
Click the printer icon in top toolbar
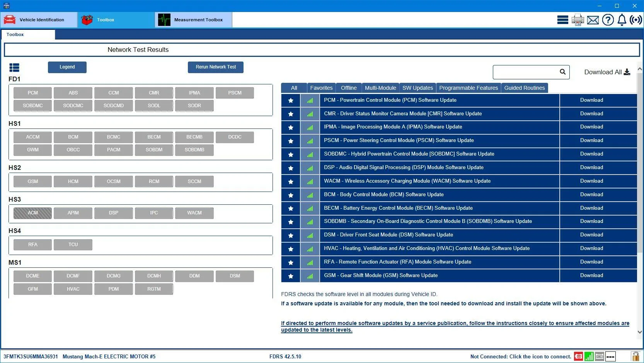(x=578, y=20)
